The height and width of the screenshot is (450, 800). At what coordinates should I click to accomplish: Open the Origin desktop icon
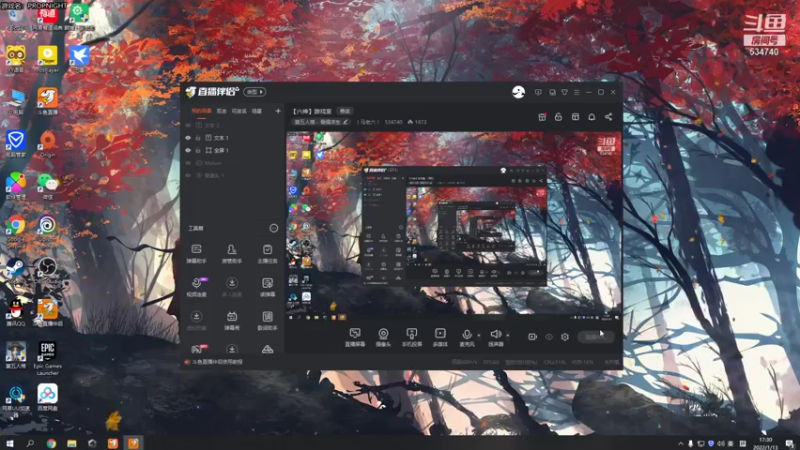47,143
